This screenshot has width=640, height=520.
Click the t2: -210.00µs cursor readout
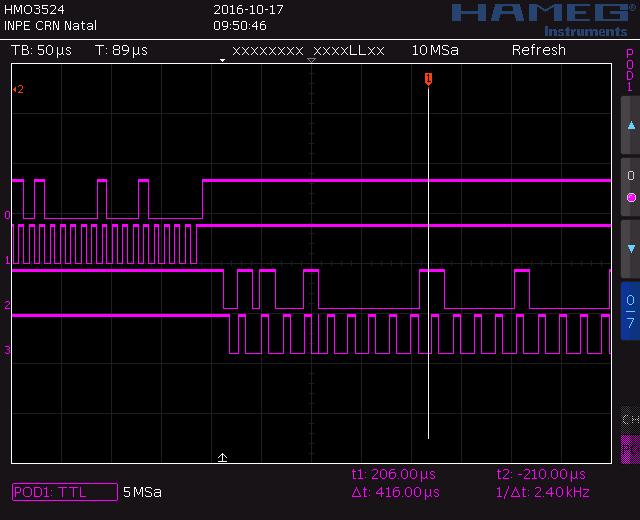541,474
